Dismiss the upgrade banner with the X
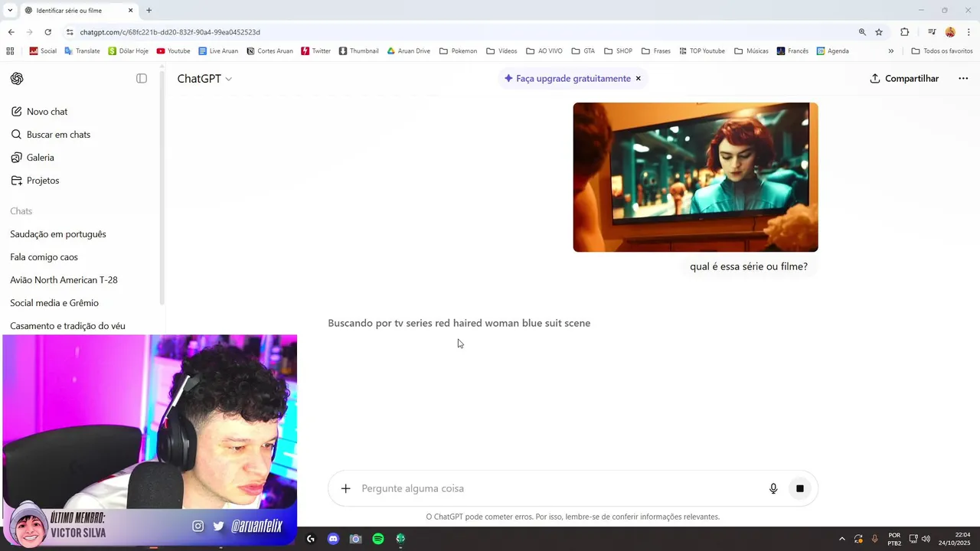Screen dimensions: 980x551 pos(638,78)
